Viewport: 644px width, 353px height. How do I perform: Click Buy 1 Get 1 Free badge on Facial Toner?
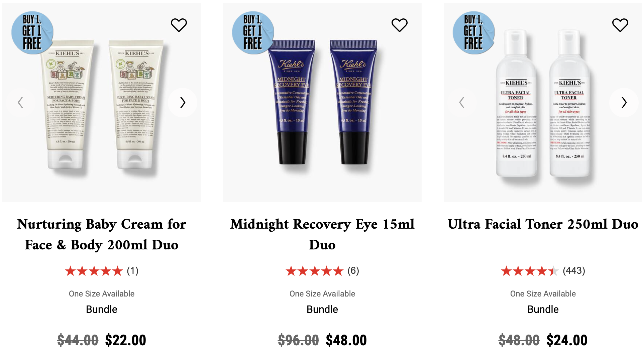(x=474, y=33)
